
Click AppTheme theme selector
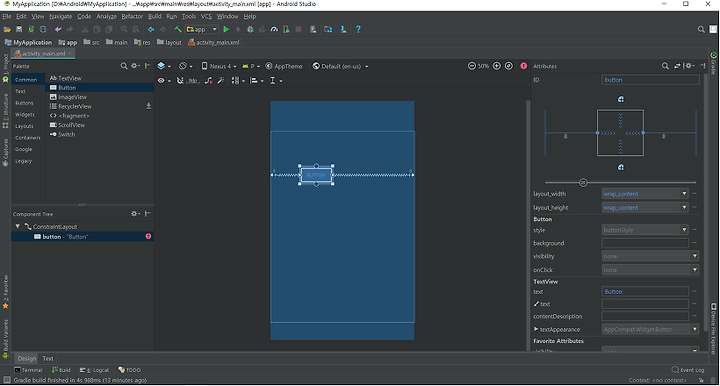point(284,66)
